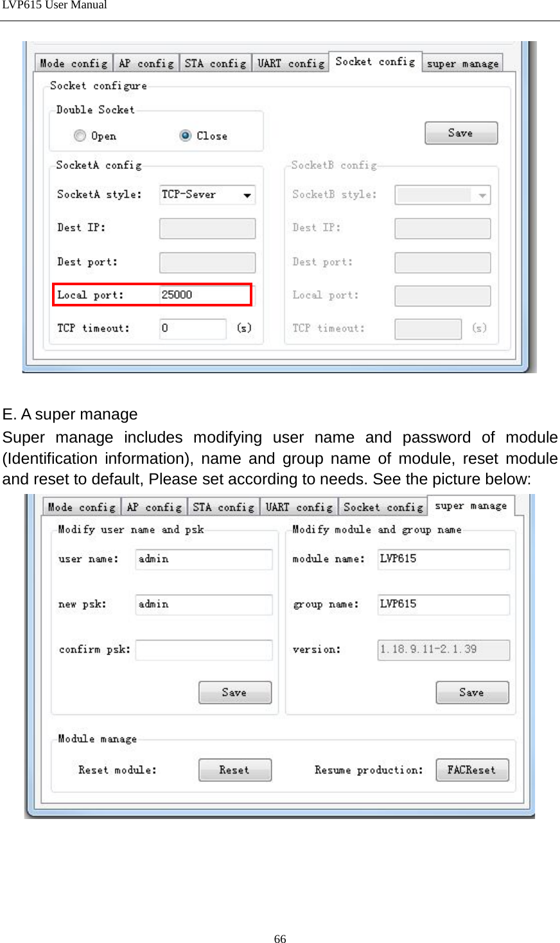Open STA config tab in lower dialog
This screenshot has width=560, height=943.
(x=223, y=507)
